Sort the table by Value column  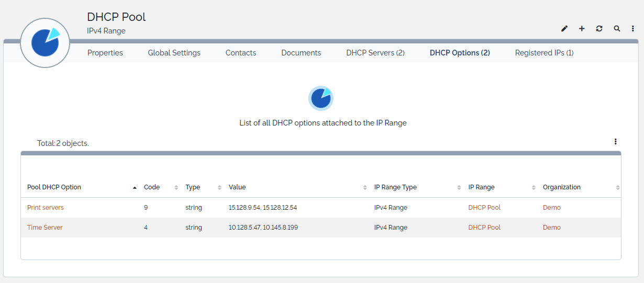pyautogui.click(x=237, y=187)
